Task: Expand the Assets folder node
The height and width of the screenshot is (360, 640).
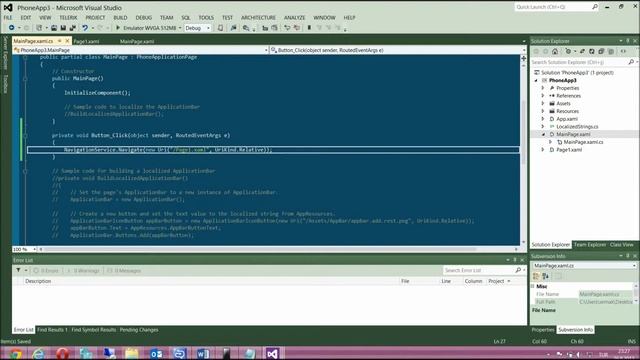Action: point(543,103)
